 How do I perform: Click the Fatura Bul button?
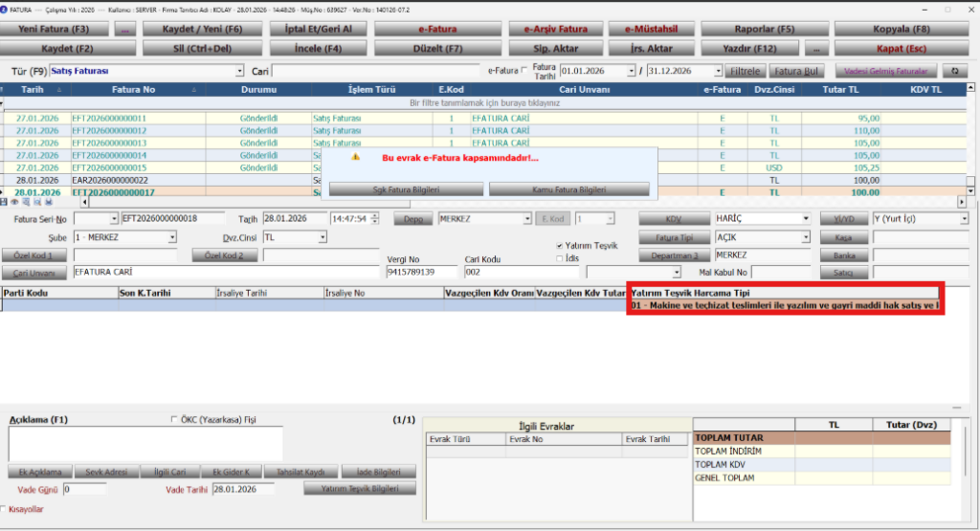click(x=796, y=71)
